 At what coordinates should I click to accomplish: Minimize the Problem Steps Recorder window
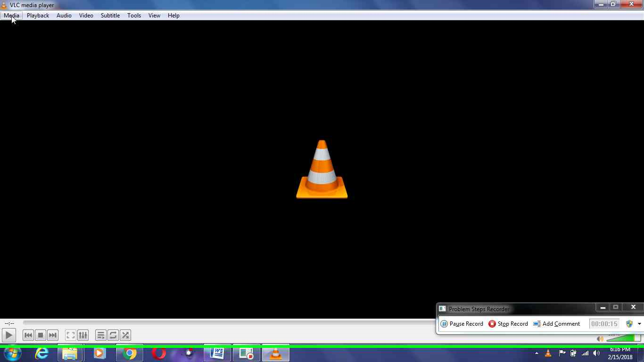click(603, 307)
